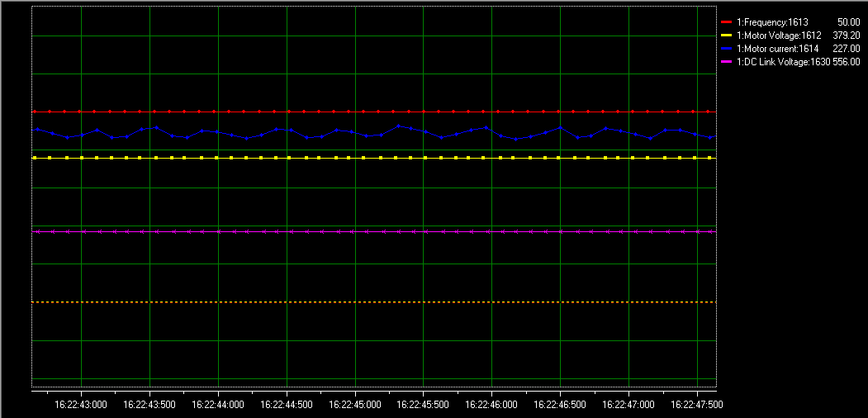Click the 16:22:43:000 time axis label
868x418 pixels.
click(x=81, y=405)
